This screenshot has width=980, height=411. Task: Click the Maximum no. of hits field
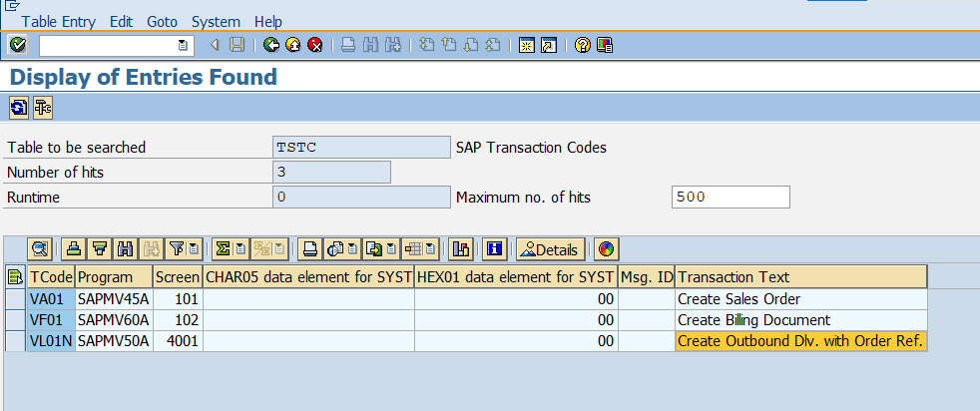click(731, 198)
